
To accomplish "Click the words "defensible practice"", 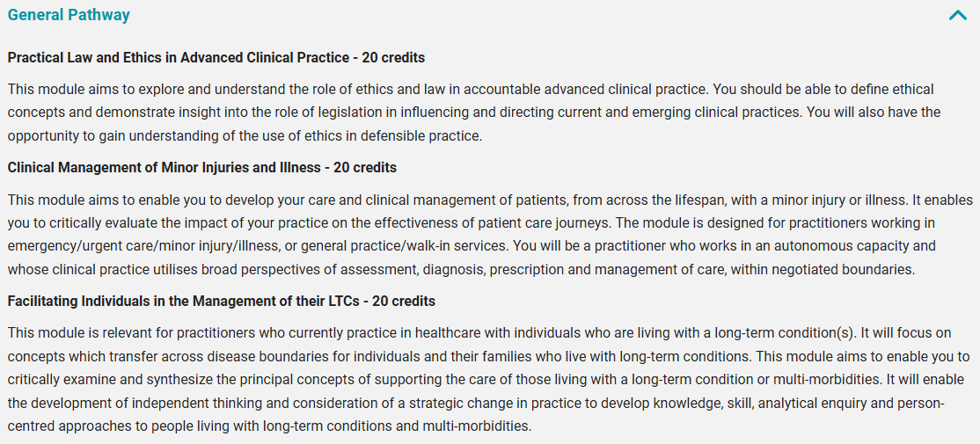I will click(x=424, y=135).
